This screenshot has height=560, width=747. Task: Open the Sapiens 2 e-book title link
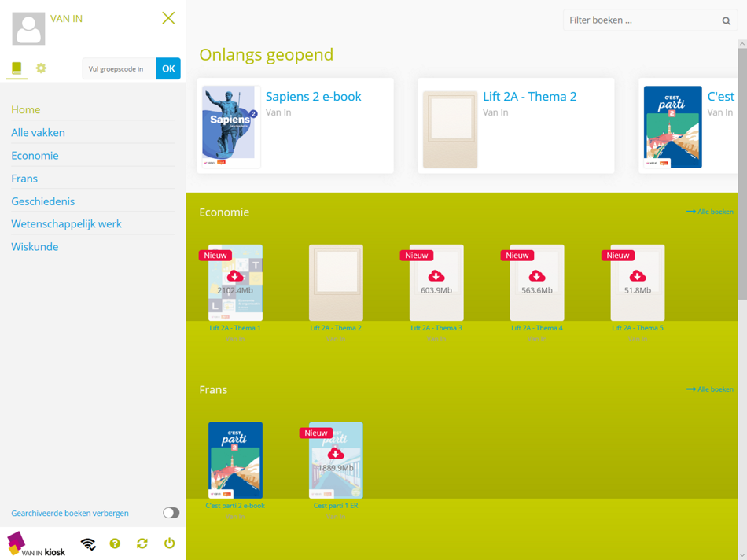pyautogui.click(x=314, y=97)
